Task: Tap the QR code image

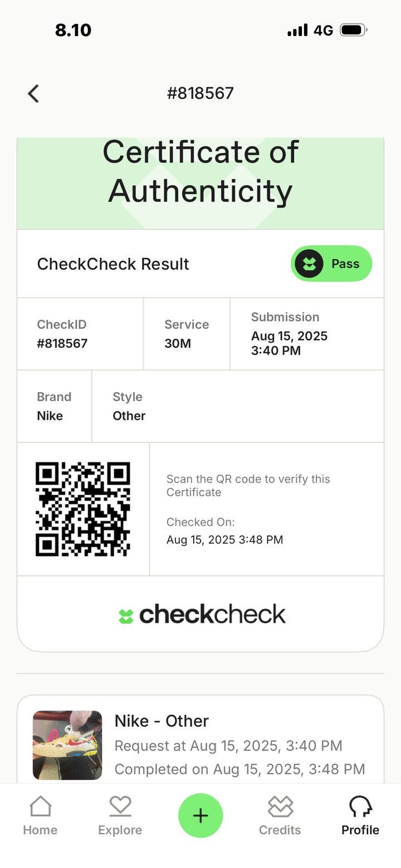Action: 83,509
